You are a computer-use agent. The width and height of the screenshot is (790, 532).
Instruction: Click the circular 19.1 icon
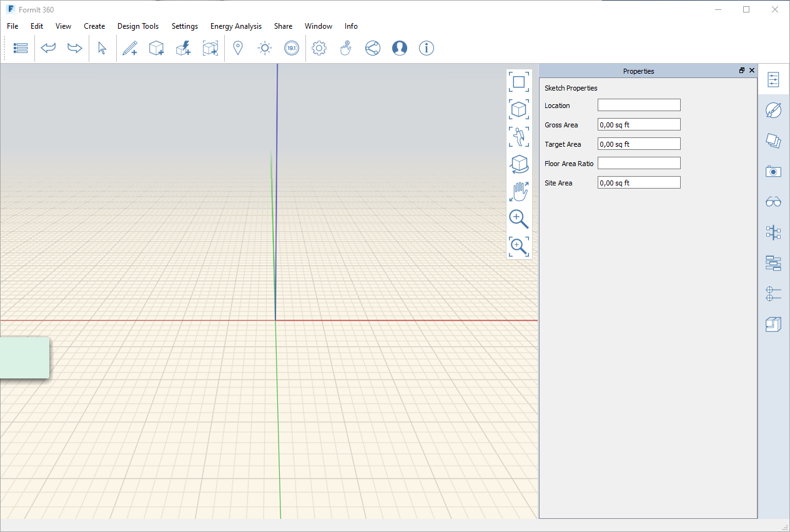pyautogui.click(x=292, y=48)
